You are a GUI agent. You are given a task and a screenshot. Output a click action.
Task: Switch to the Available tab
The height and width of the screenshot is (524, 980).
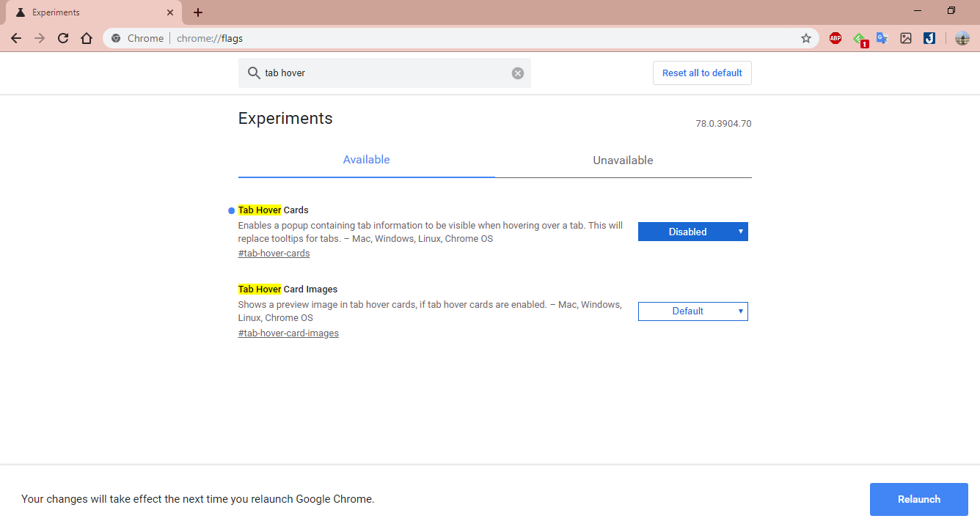point(367,160)
